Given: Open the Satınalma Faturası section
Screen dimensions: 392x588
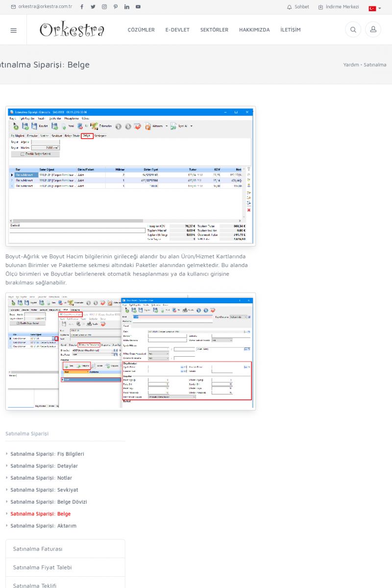Looking at the screenshot, I should pyautogui.click(x=38, y=549).
